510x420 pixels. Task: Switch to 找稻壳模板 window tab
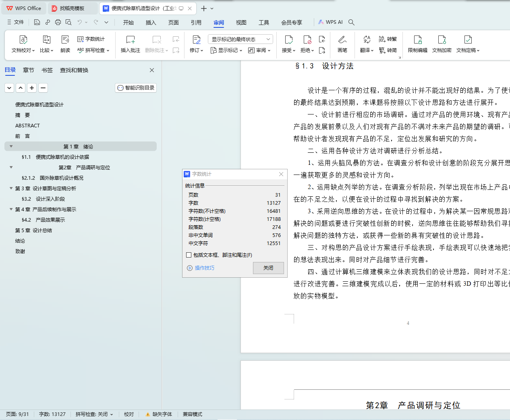point(72,8)
